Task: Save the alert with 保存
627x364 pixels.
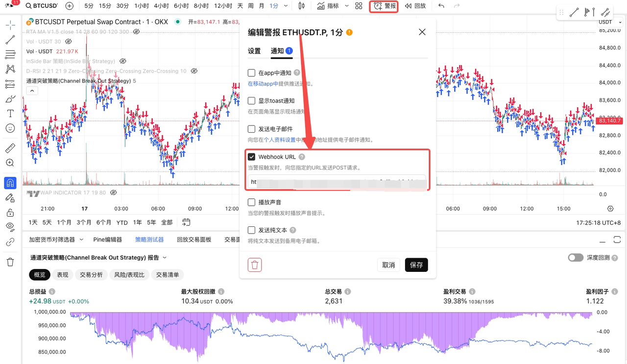Action: pyautogui.click(x=416, y=265)
